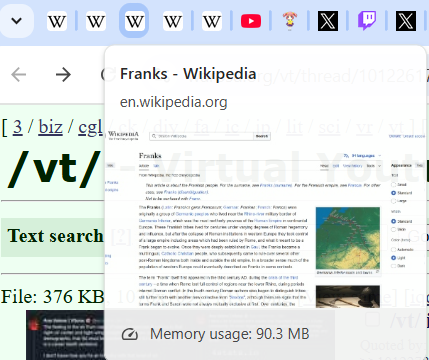Image resolution: width=429 pixels, height=360 pixels.
Task: Click the Memory usage: 90.3 MB text
Action: 230,334
